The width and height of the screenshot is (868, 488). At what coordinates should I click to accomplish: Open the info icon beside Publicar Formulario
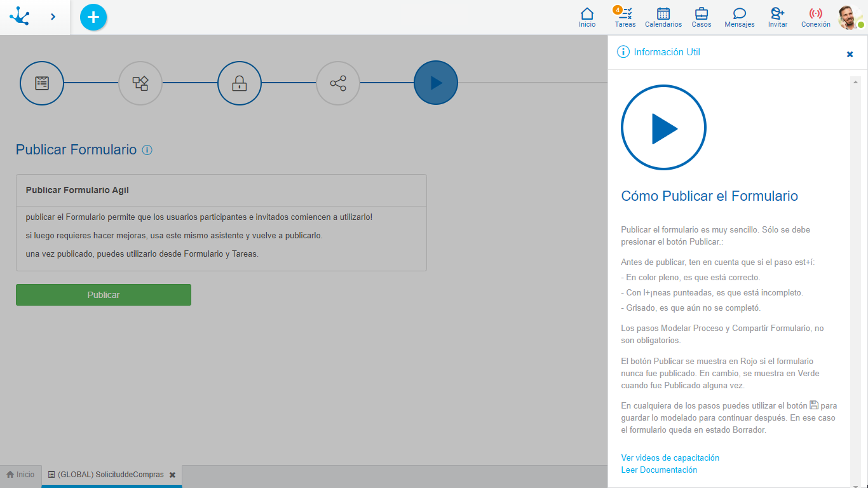(x=147, y=150)
